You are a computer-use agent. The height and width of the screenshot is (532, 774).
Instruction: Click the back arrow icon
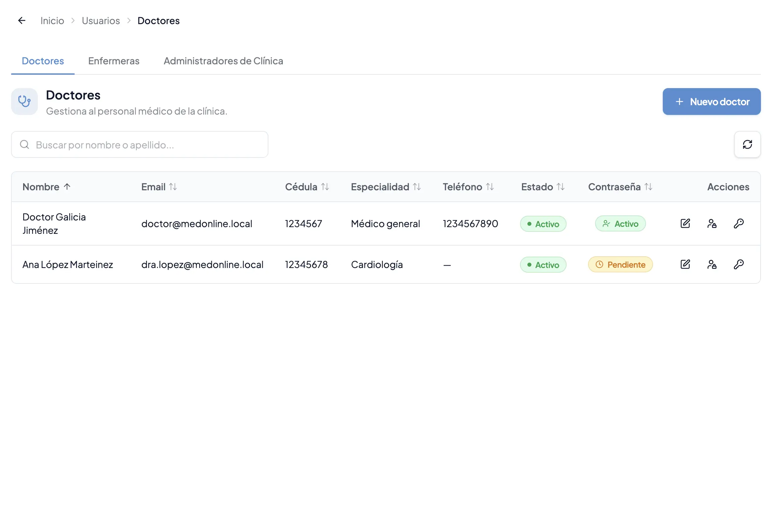[x=22, y=20]
